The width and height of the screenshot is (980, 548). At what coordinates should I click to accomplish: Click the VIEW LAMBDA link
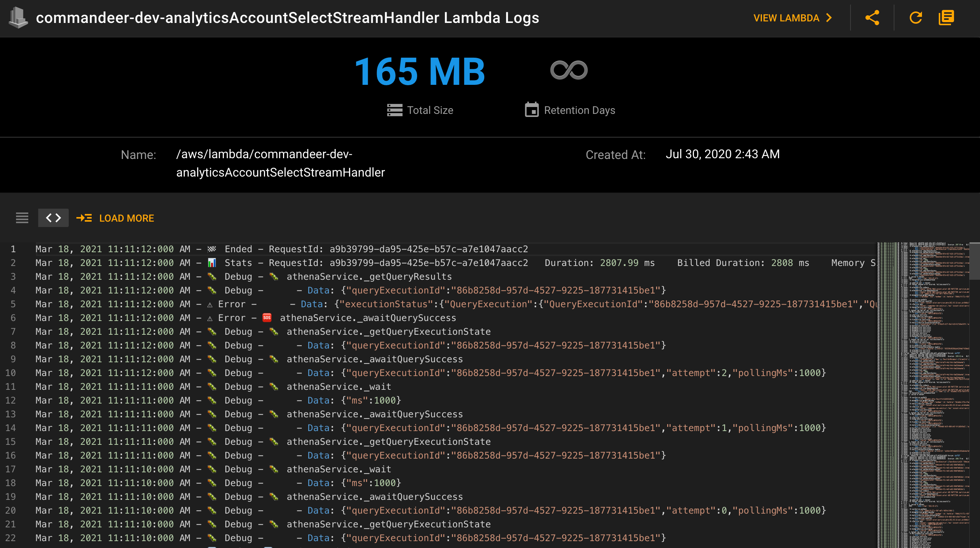(x=793, y=18)
